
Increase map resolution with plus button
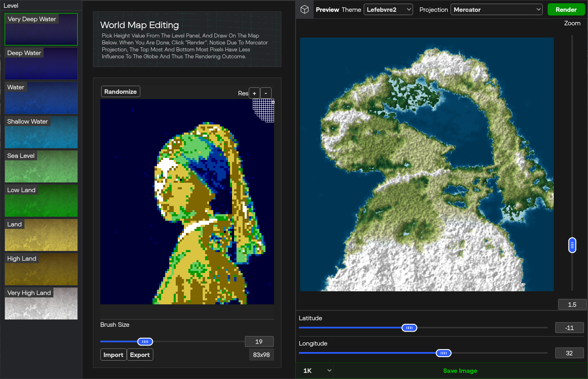click(x=254, y=93)
